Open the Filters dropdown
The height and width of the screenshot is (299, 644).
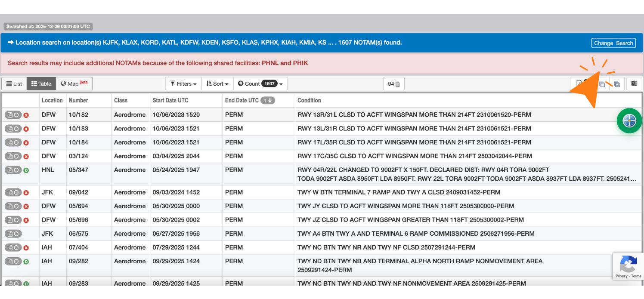pyautogui.click(x=183, y=83)
